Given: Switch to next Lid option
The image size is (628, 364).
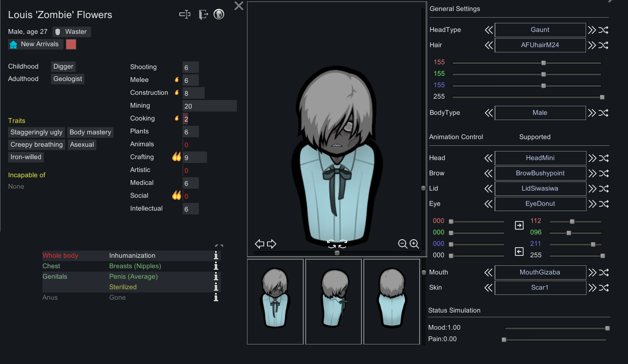Looking at the screenshot, I should click(x=592, y=188).
